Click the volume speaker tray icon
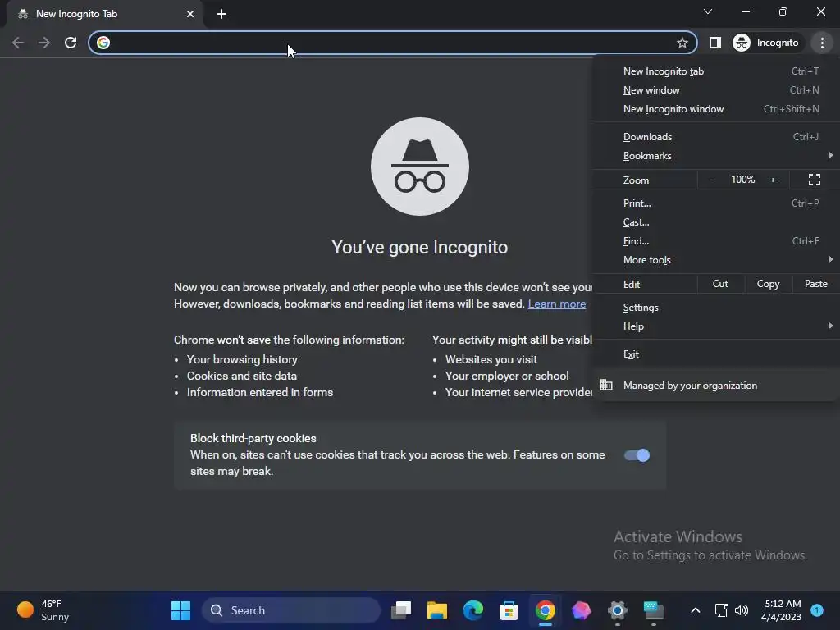This screenshot has height=630, width=840. (742, 610)
